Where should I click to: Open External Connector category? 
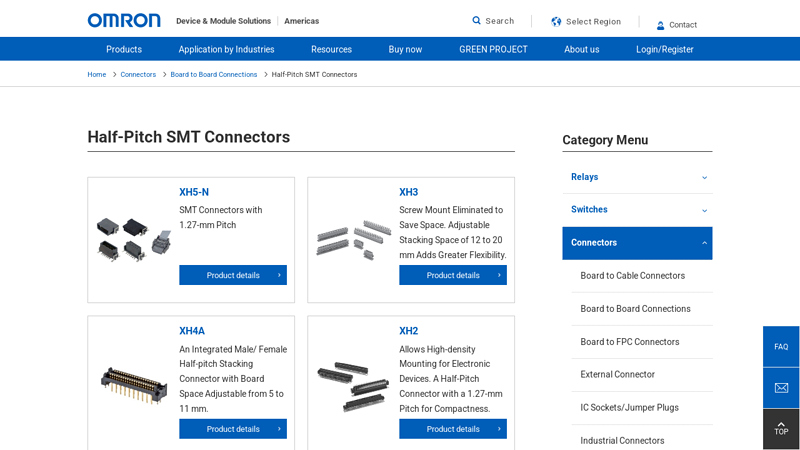[x=617, y=374]
